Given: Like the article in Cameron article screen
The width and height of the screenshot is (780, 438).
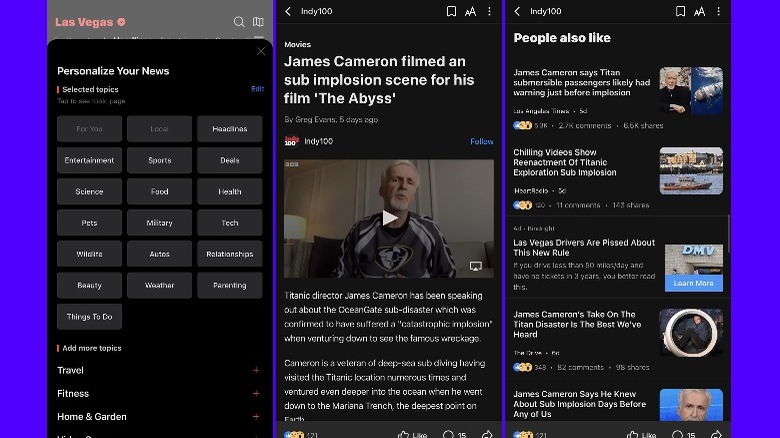Looking at the screenshot, I should [x=412, y=435].
